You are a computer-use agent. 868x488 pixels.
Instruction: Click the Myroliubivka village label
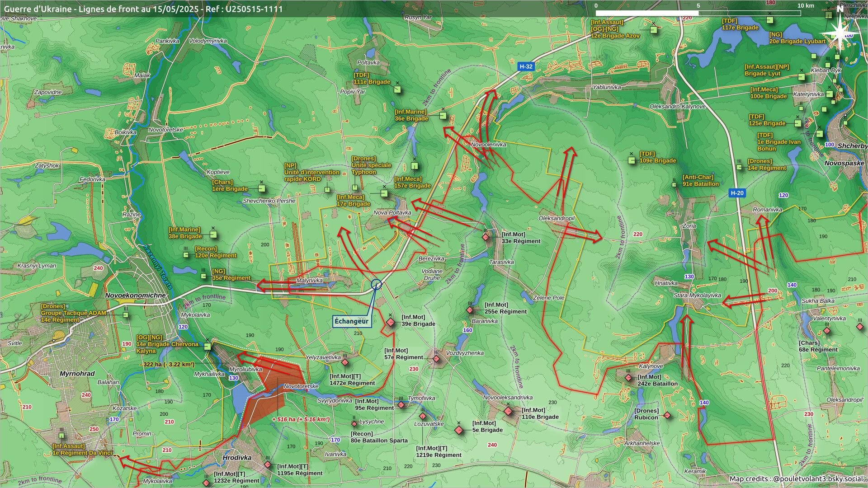tap(245, 369)
